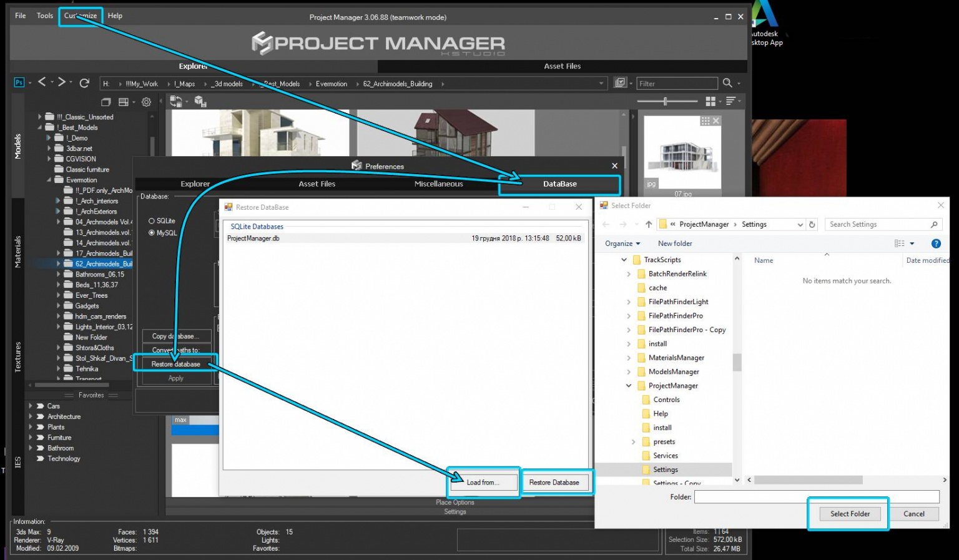Open the Miscellaneous preferences tab
Screen dimensions: 959x560
pos(438,184)
